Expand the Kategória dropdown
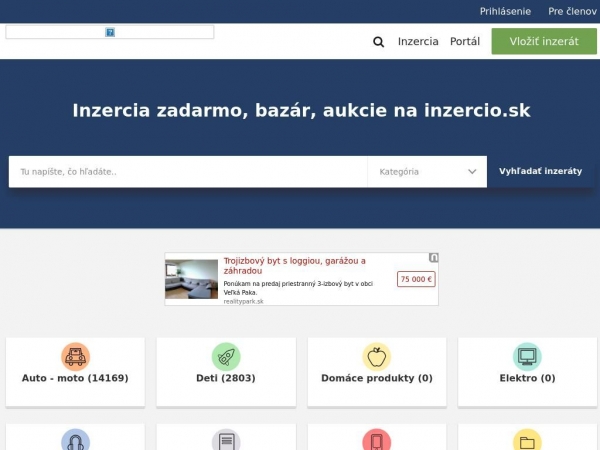600x450 pixels. click(427, 172)
